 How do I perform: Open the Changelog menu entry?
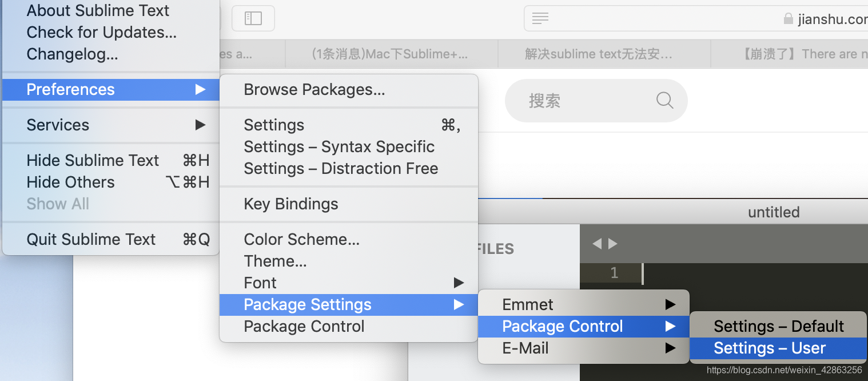[110, 54]
